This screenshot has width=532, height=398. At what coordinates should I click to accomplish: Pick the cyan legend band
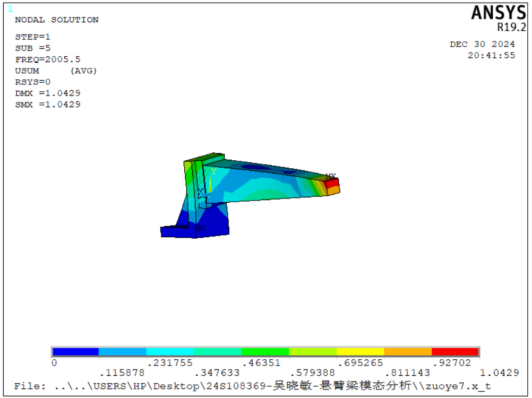click(x=170, y=352)
